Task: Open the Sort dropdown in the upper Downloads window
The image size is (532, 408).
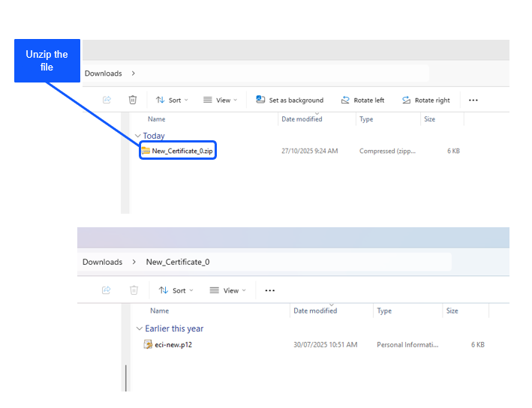Action: click(172, 100)
